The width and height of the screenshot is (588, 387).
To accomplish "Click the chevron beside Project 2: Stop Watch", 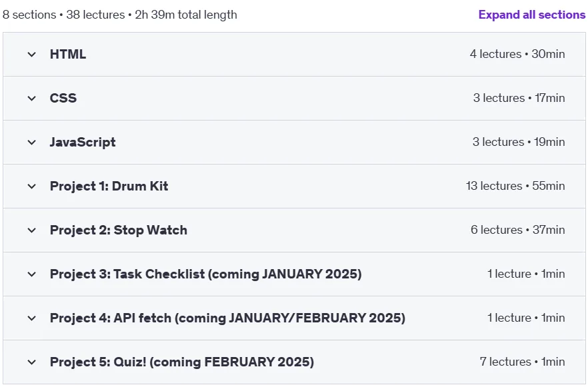I will pos(32,230).
